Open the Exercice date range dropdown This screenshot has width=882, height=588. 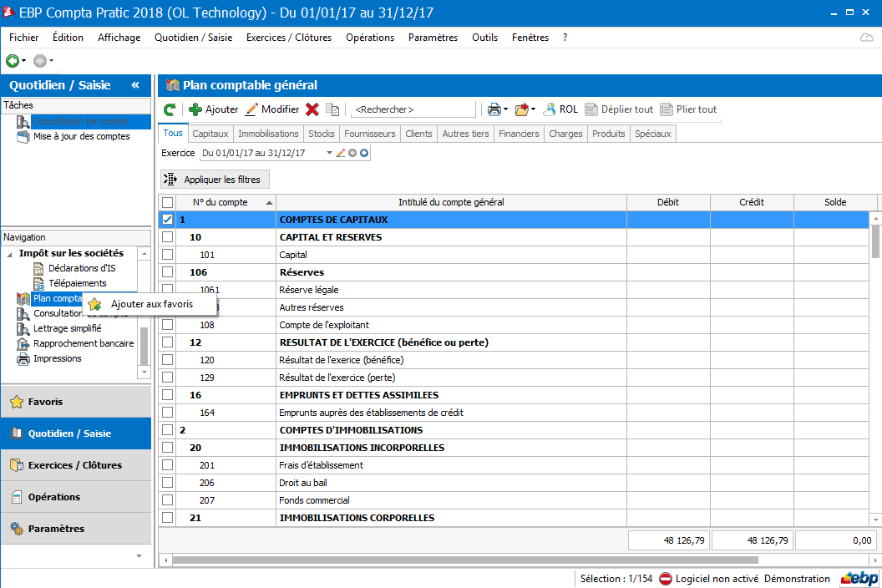pyautogui.click(x=329, y=154)
